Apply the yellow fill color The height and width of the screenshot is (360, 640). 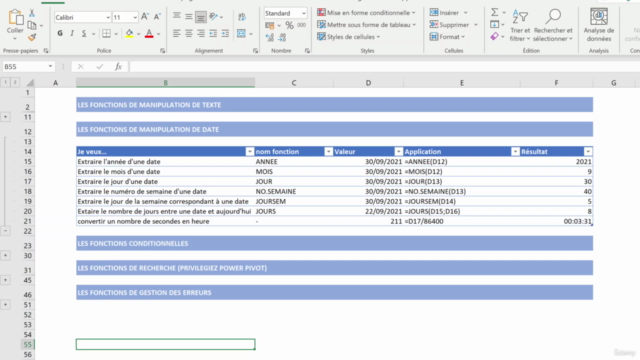tap(129, 33)
